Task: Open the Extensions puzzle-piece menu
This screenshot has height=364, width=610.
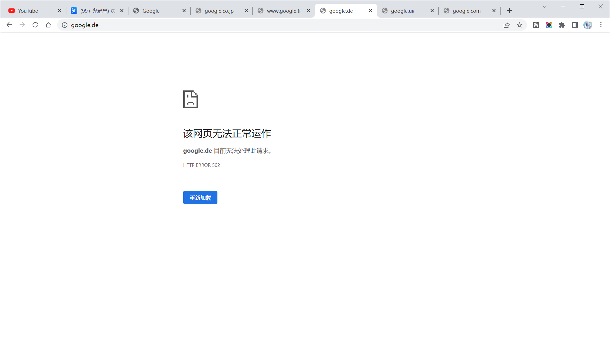Action: pos(562,25)
